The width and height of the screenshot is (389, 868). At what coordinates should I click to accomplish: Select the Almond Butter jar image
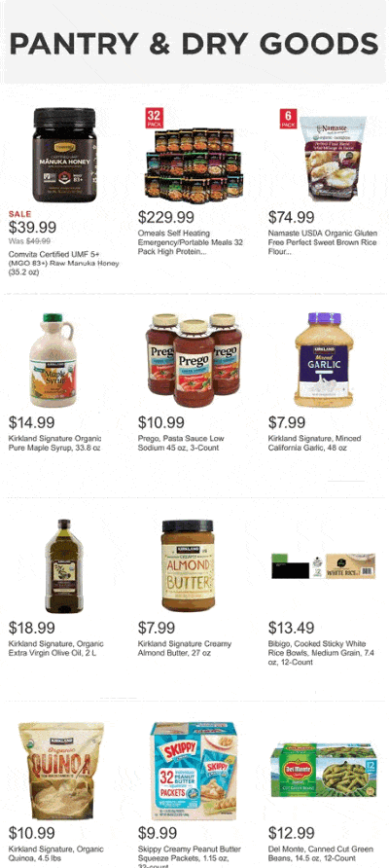[188, 565]
